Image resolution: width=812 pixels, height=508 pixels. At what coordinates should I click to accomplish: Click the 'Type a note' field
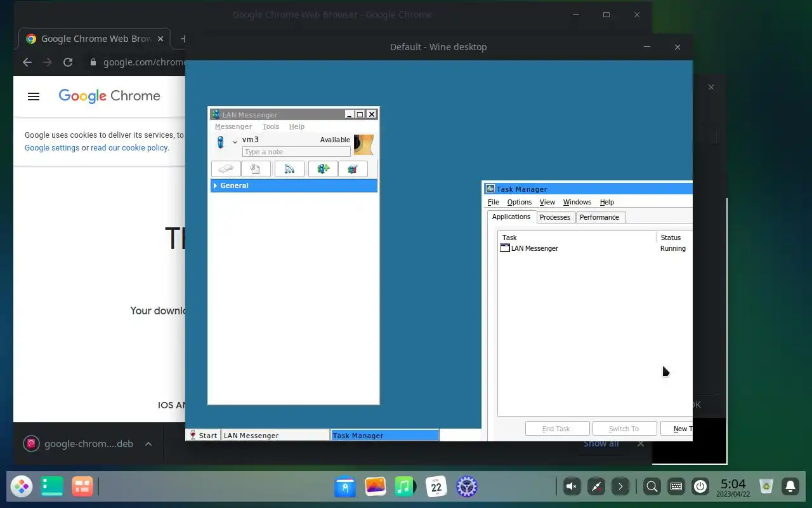click(296, 152)
